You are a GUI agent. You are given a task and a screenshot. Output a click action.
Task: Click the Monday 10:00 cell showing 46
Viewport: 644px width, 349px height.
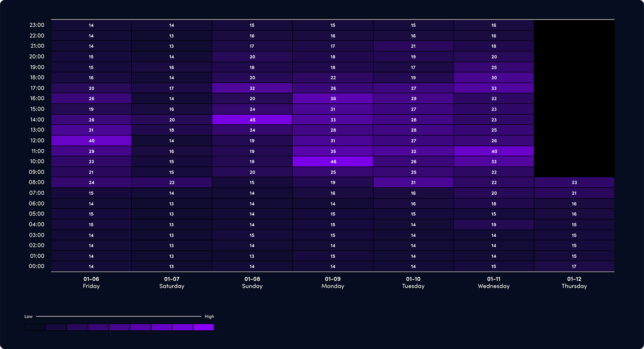coord(333,161)
